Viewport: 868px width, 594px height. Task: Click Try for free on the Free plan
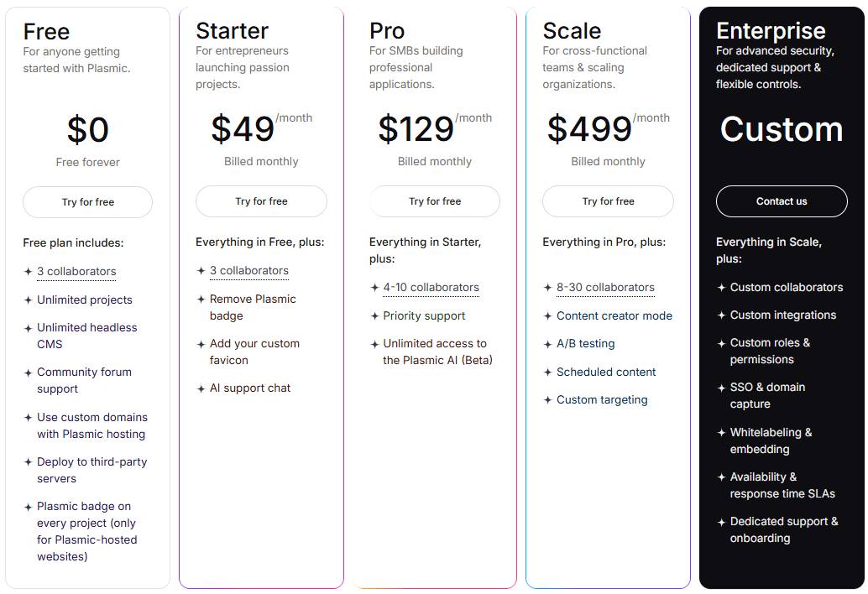pos(87,201)
